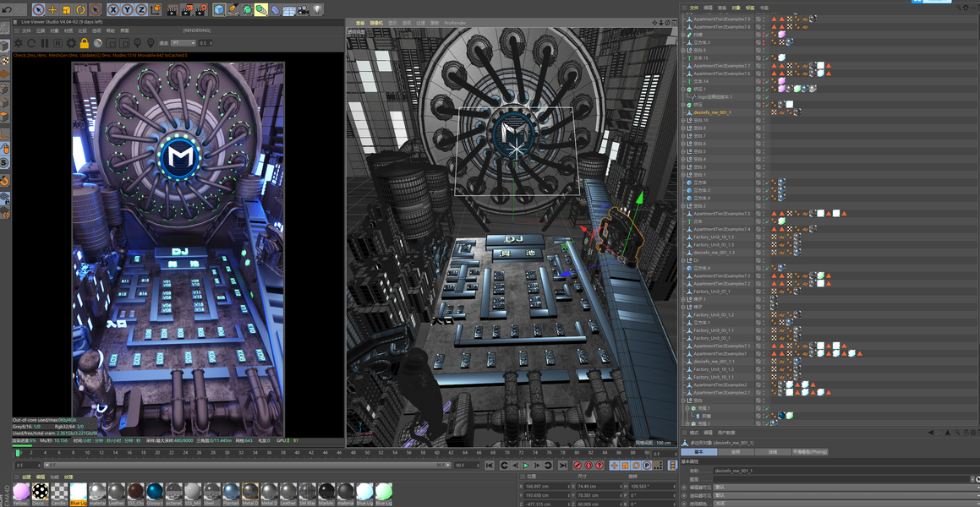Screen dimensions: 980x507
Task: Add a Light via lightbulb icon
Action: coord(317,10)
